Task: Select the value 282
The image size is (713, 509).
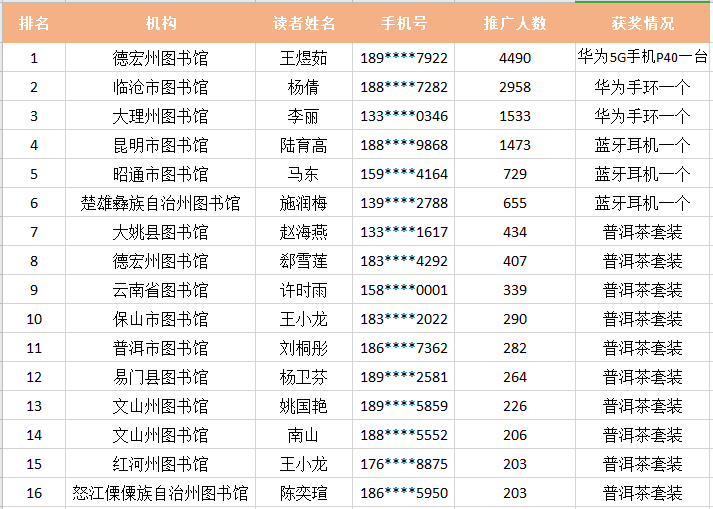Action: 515,348
